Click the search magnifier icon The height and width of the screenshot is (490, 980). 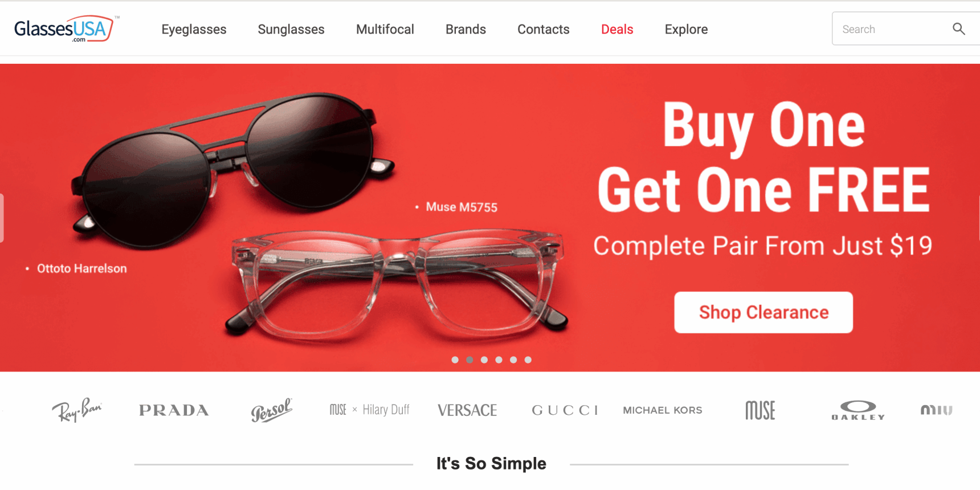tap(959, 29)
